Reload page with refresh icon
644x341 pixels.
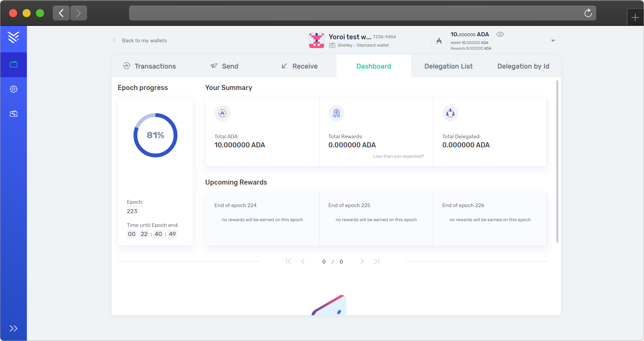point(588,13)
